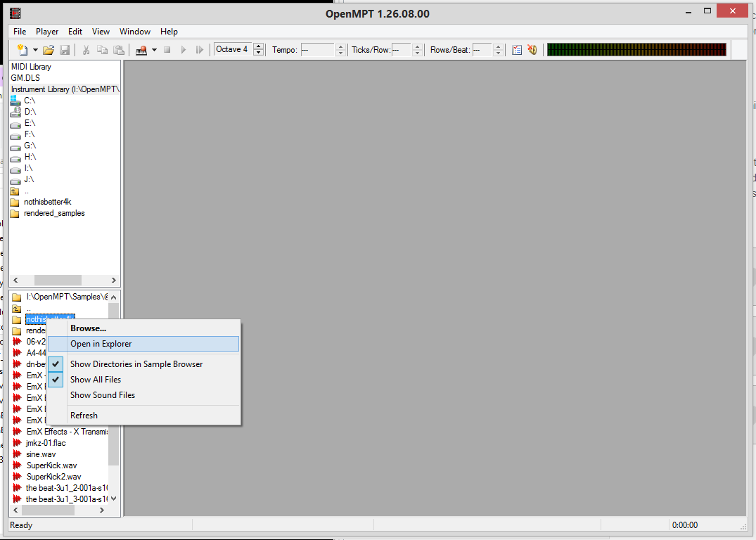This screenshot has width=756, height=540.
Task: Select jmkz-01.flac sample
Action: [46, 442]
